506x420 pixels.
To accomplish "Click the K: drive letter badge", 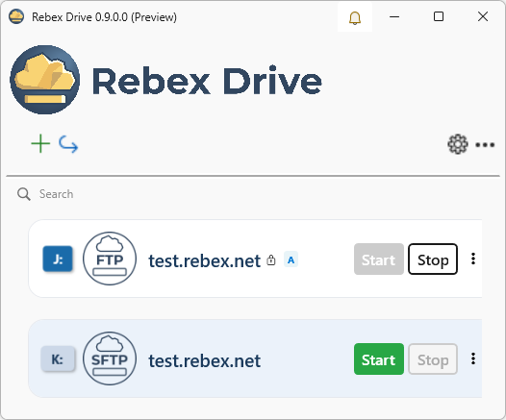I will (58, 359).
